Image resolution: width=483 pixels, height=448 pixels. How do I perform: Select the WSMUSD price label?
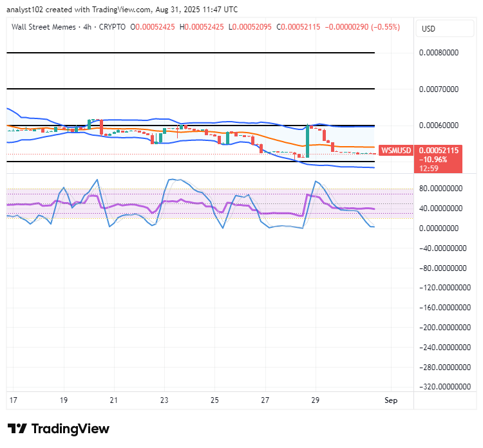tap(396, 150)
